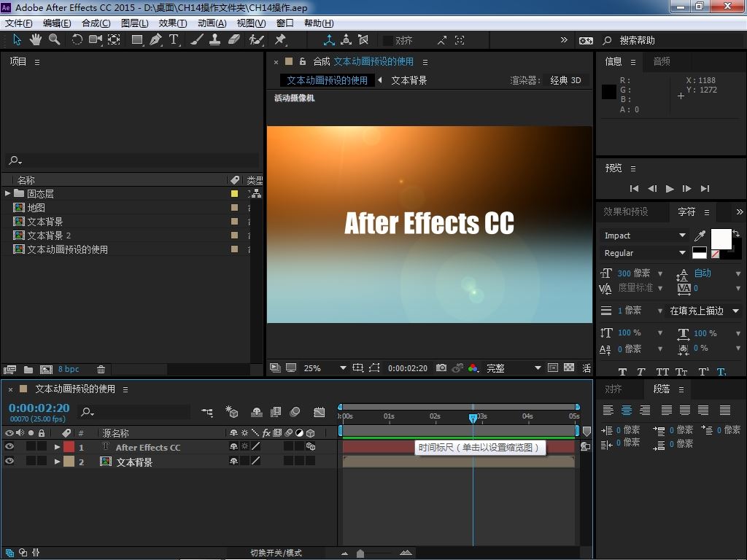Take a snapshot with camera icon
Screen dimensions: 747x560
coord(441,367)
